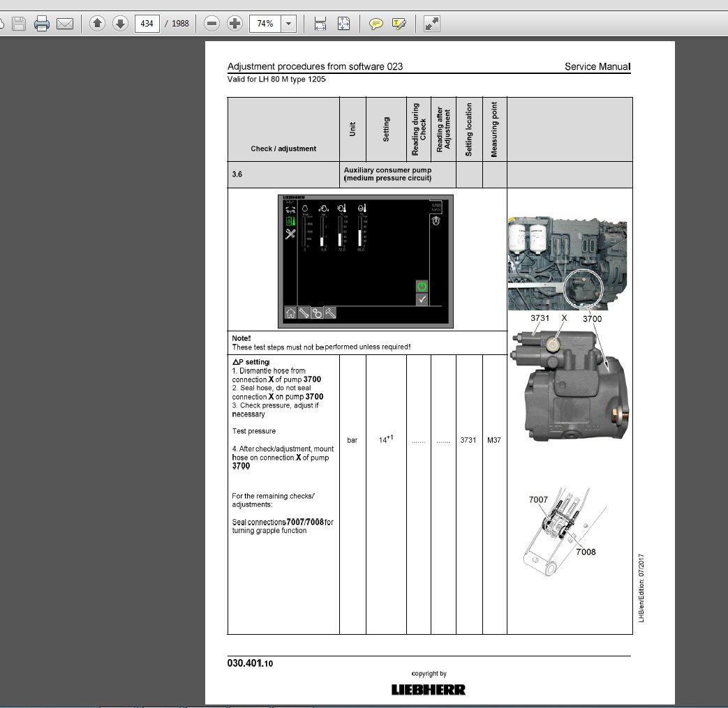Screen dimensions: 728x708
Task: Open the zoom level dropdown arrow
Action: (289, 23)
